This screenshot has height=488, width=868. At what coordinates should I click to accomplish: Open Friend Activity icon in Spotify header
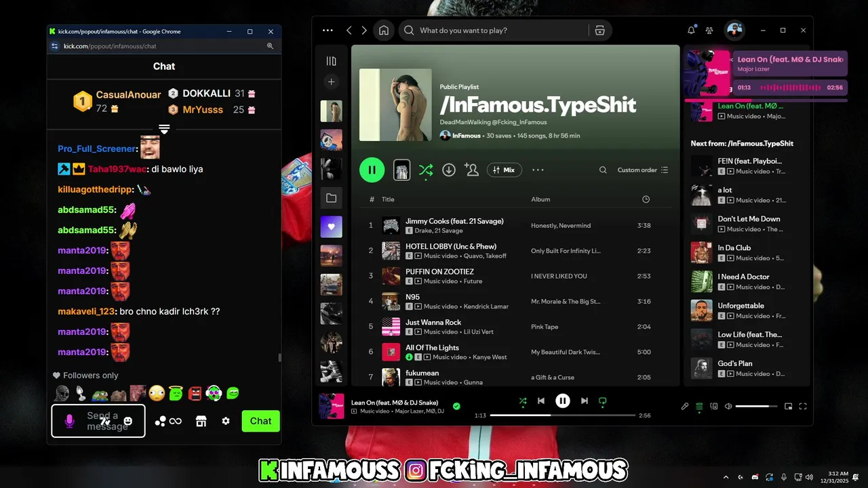709,30
